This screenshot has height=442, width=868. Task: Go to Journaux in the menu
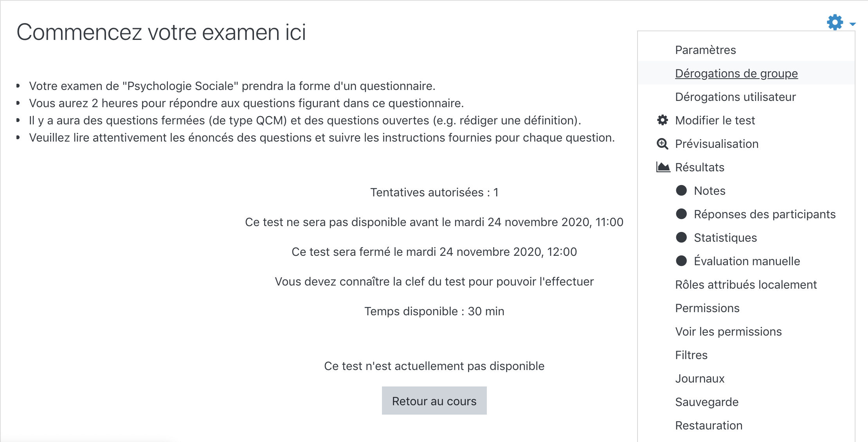click(700, 379)
